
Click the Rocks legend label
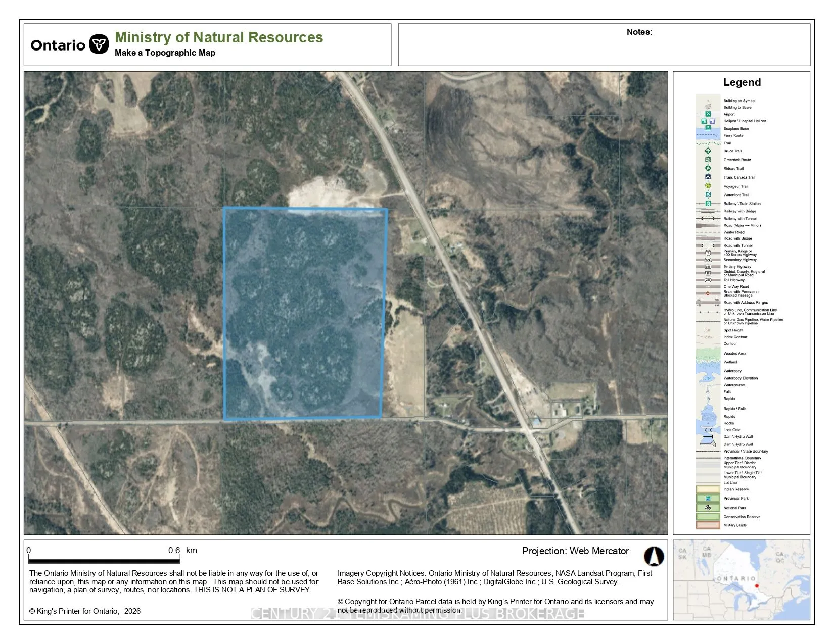coord(728,423)
